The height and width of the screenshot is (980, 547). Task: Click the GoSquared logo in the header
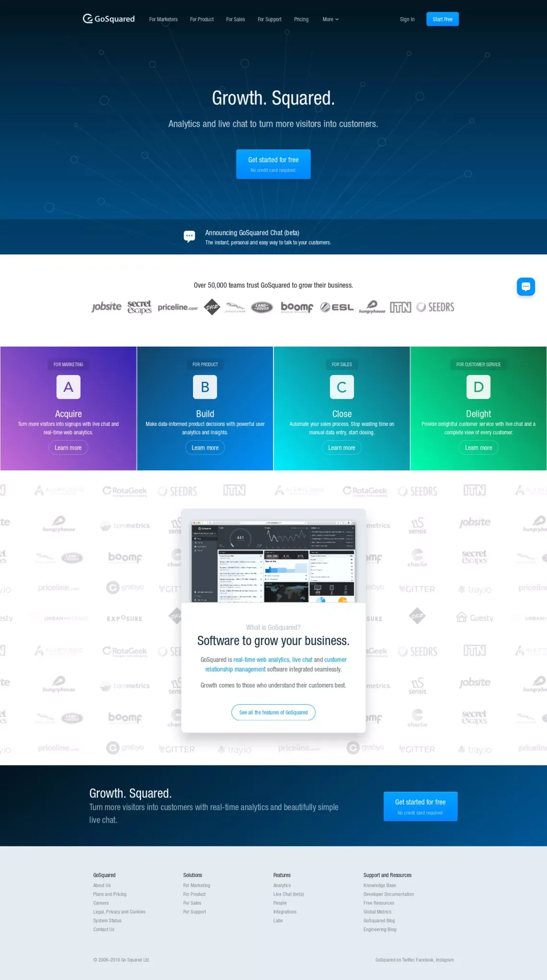tap(109, 19)
